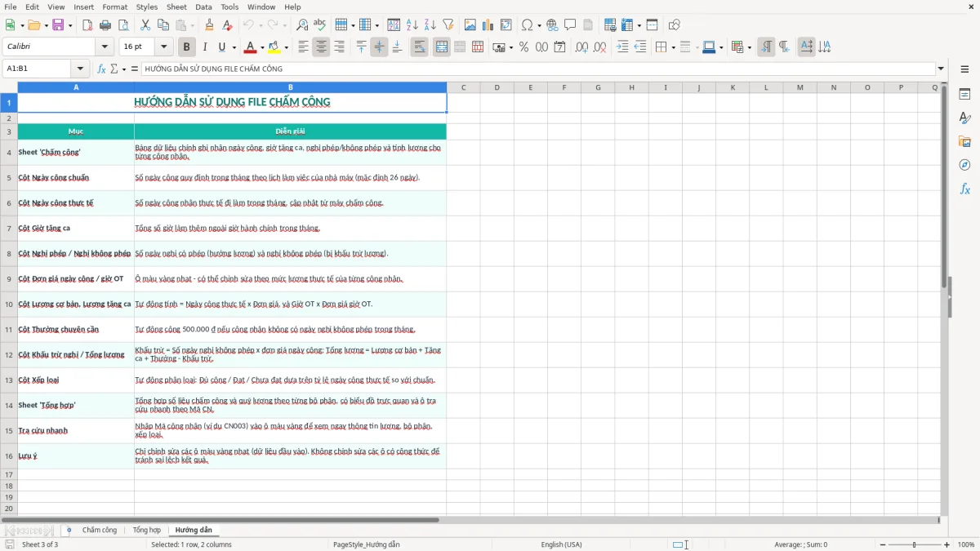Apply the red font color
The width and height of the screenshot is (980, 551).
(x=251, y=47)
